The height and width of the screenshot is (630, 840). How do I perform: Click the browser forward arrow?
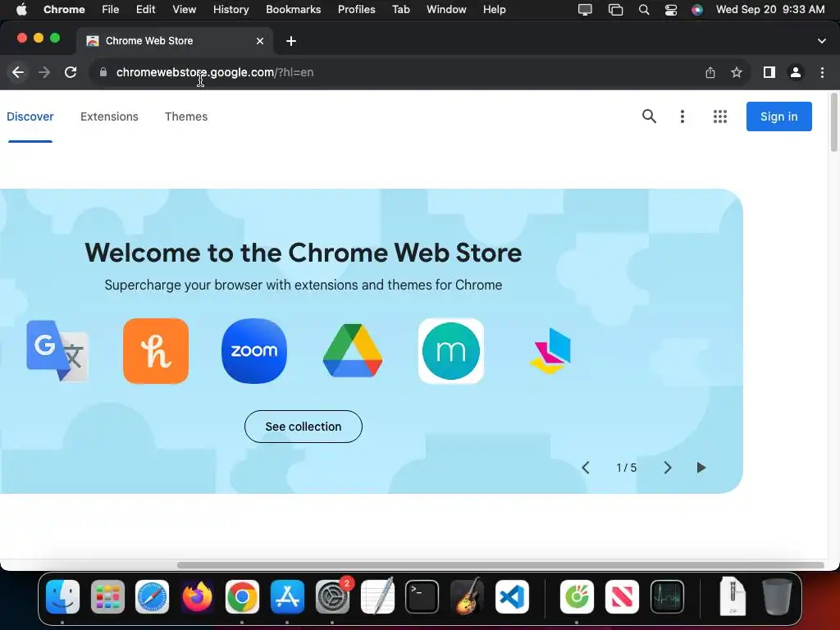coord(44,72)
